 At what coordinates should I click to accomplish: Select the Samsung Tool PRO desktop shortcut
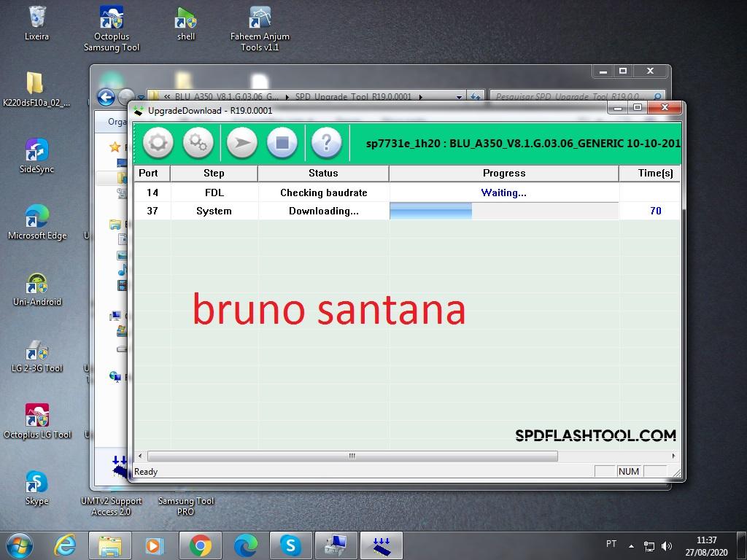point(186,506)
